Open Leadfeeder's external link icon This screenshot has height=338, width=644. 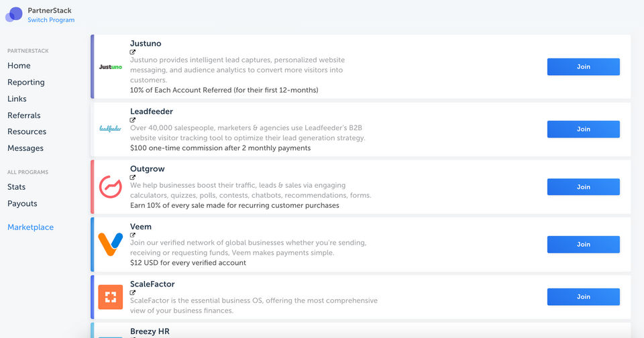pos(133,120)
